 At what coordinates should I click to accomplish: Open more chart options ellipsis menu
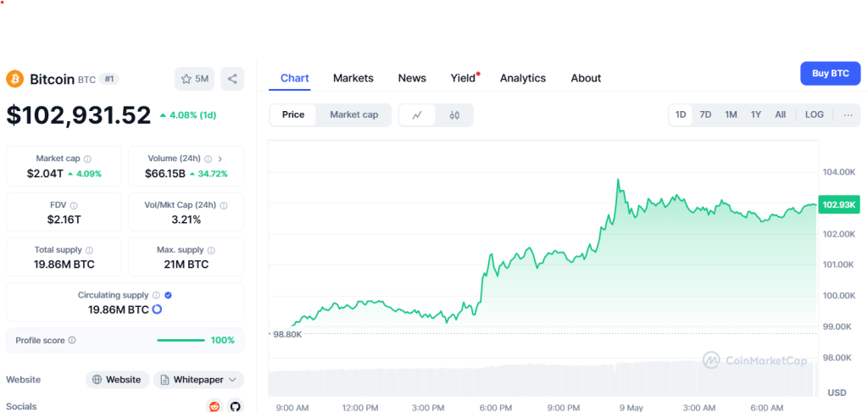[x=848, y=114]
